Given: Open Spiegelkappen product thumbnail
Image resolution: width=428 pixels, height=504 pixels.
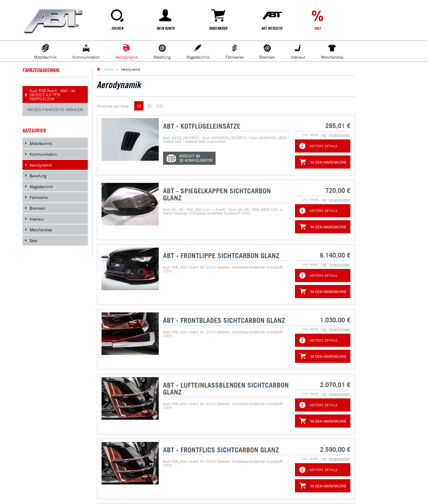Looking at the screenshot, I should coord(130,204).
